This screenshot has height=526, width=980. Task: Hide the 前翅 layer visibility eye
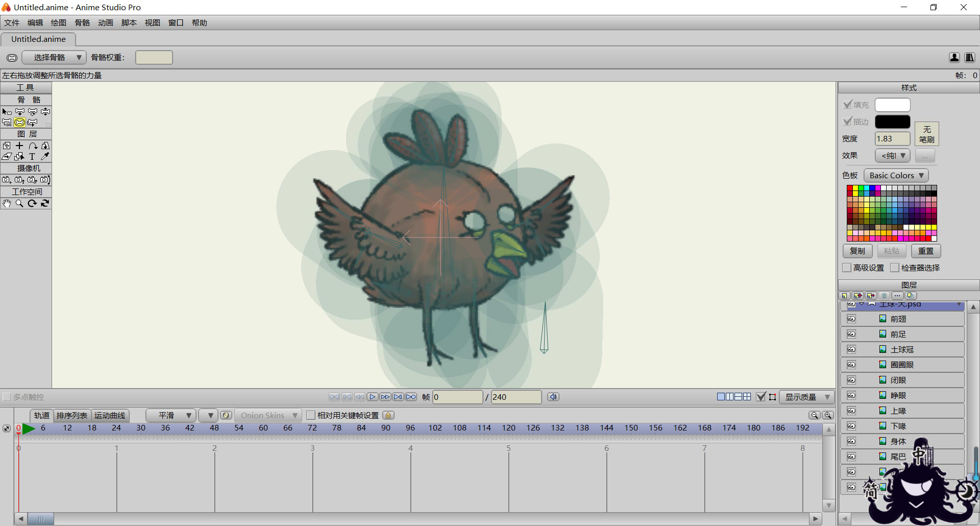pos(851,319)
